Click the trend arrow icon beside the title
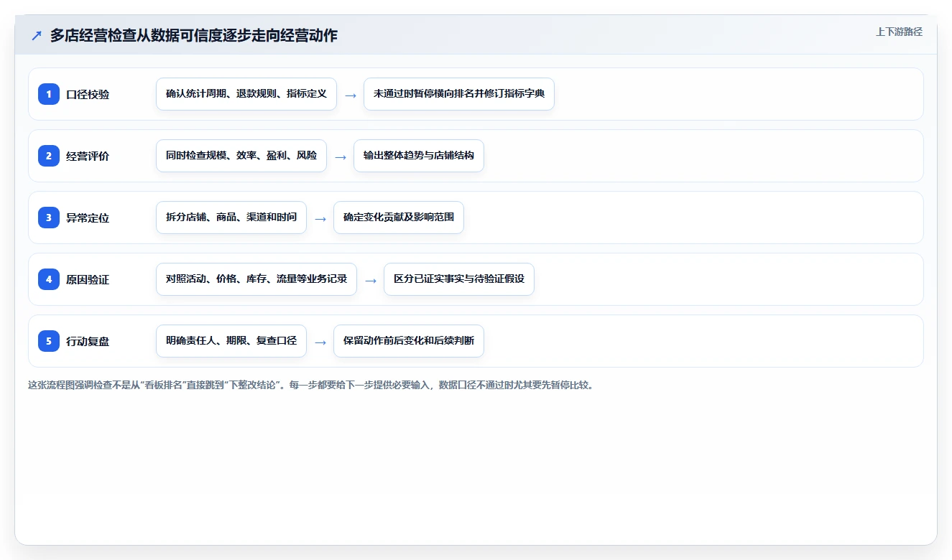Image resolution: width=952 pixels, height=560 pixels. click(37, 36)
